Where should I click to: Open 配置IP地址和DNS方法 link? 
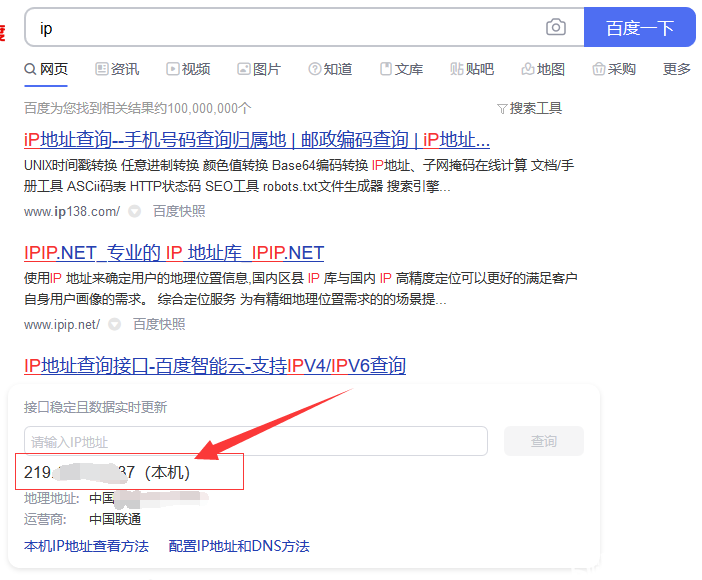pyautogui.click(x=239, y=546)
